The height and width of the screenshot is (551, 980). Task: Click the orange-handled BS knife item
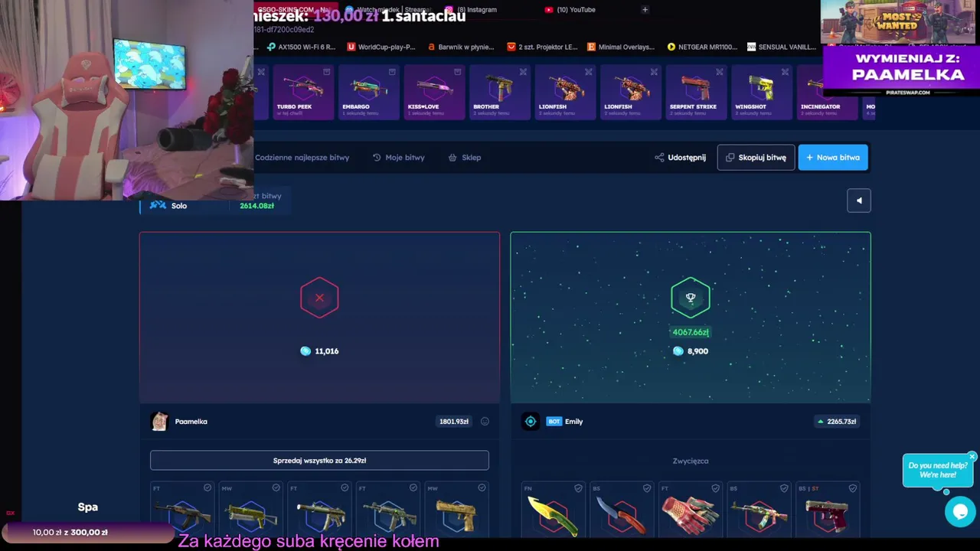tap(622, 517)
